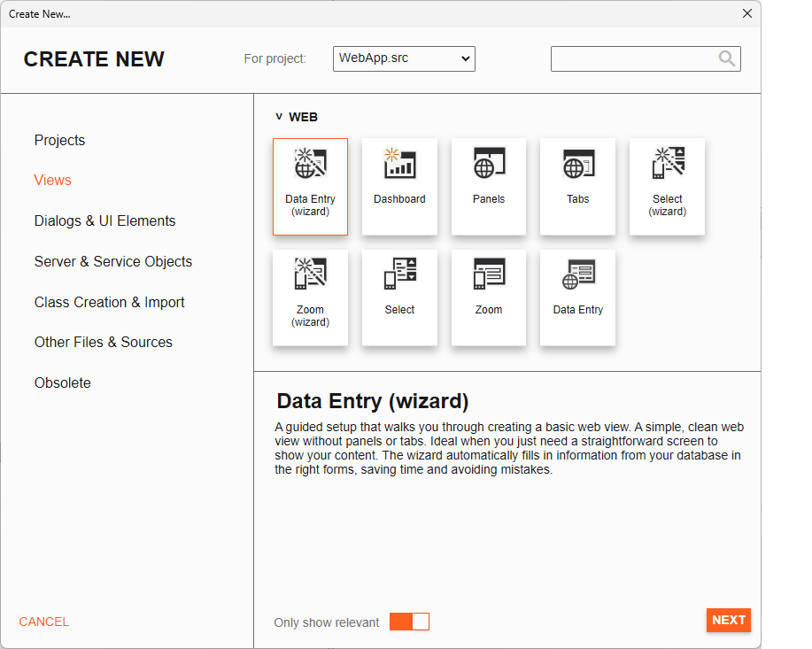Go to Class Creation & Import
This screenshot has height=649, width=812.
(109, 302)
